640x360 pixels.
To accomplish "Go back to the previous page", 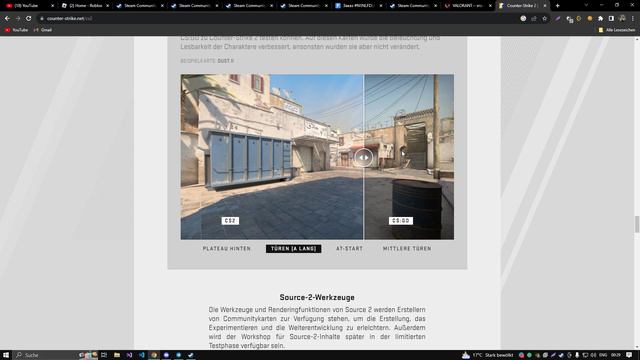I will 7,18.
